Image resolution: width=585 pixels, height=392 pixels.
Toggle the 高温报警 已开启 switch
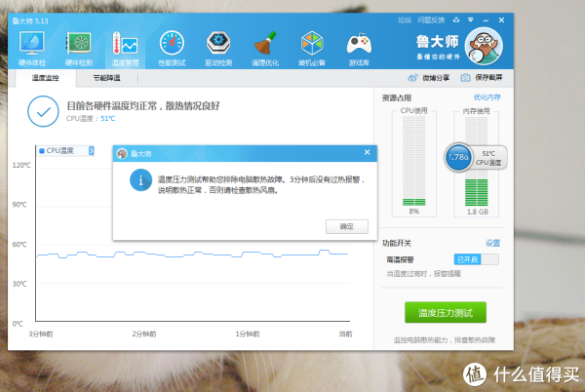tap(477, 259)
